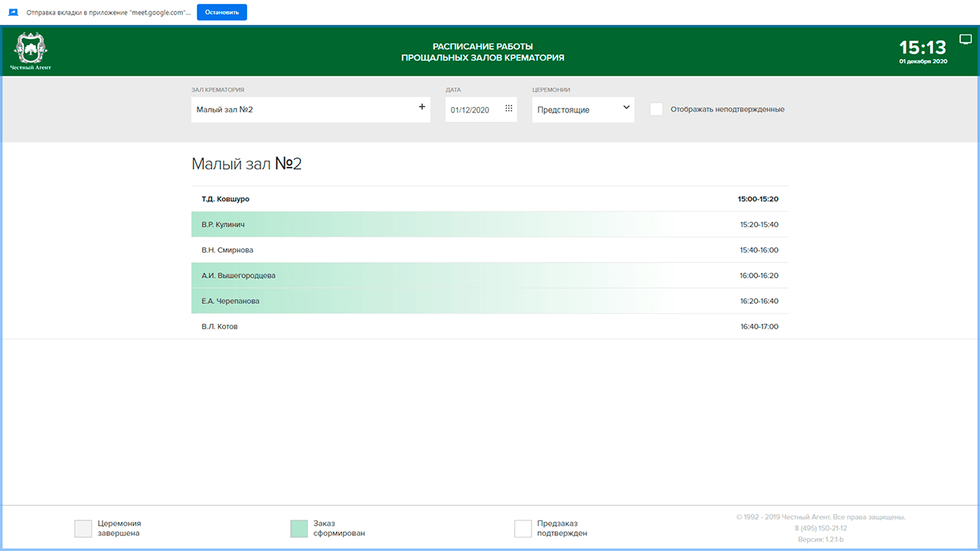Open the Малый зал №2 hall selector
The image size is (980, 551).
311,109
